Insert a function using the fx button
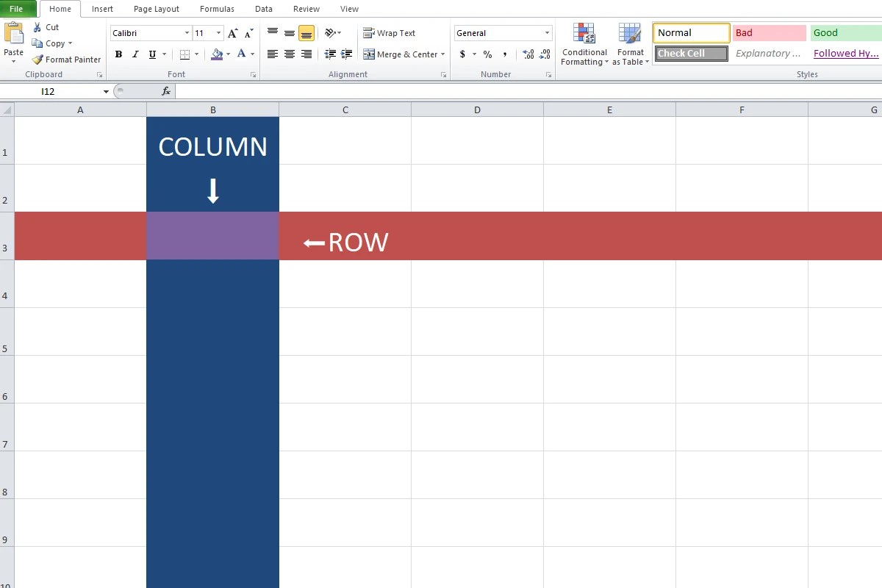882x588 pixels. tap(165, 91)
